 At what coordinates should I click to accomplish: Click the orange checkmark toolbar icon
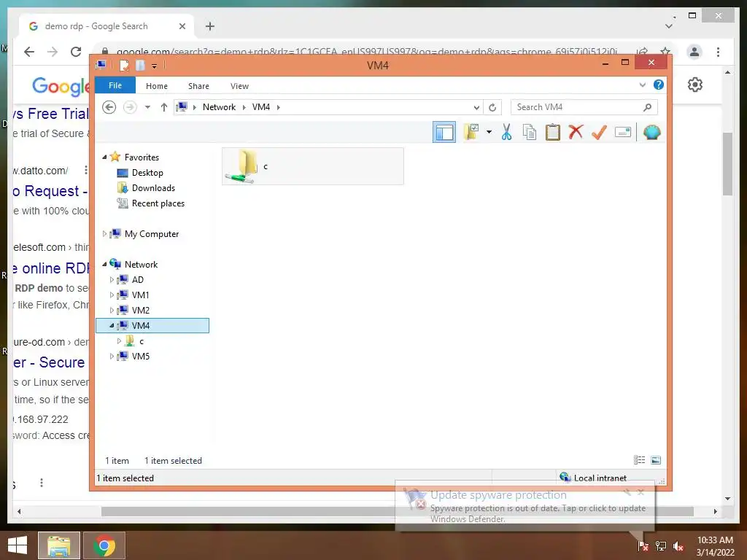coord(599,132)
